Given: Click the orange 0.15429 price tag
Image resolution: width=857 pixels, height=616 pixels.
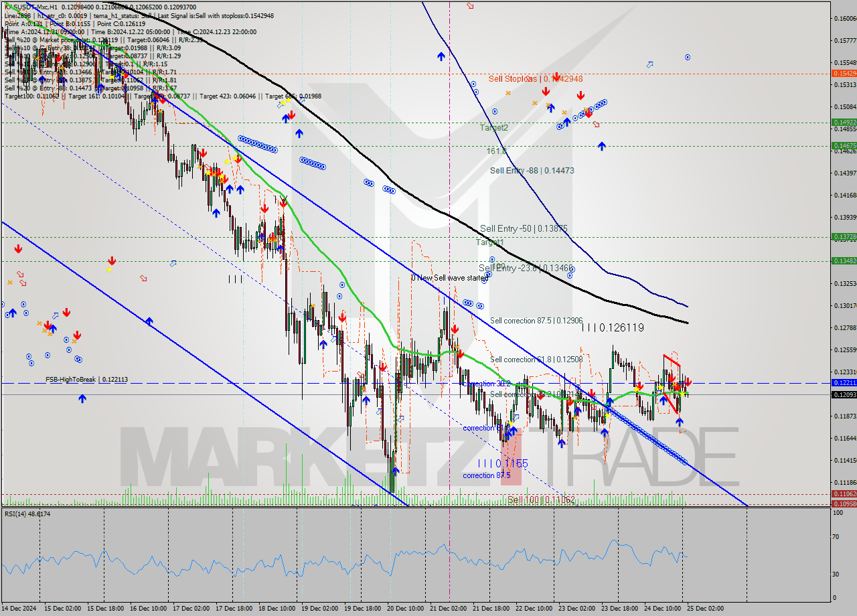Looking at the screenshot, I should (844, 73).
